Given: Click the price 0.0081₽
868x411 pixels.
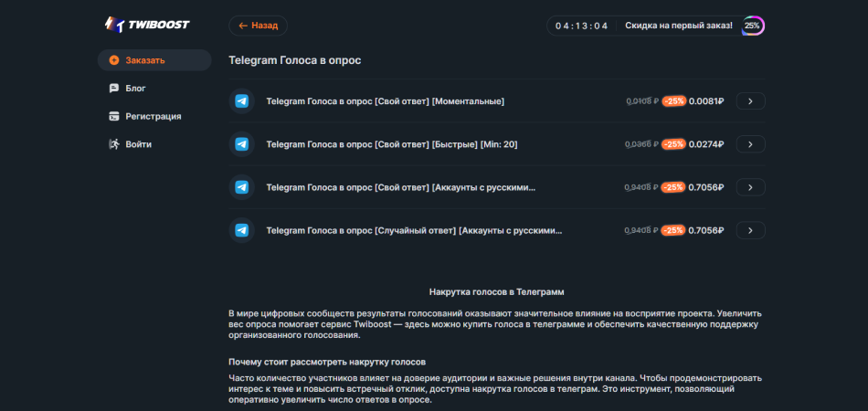Looking at the screenshot, I should coord(706,101).
